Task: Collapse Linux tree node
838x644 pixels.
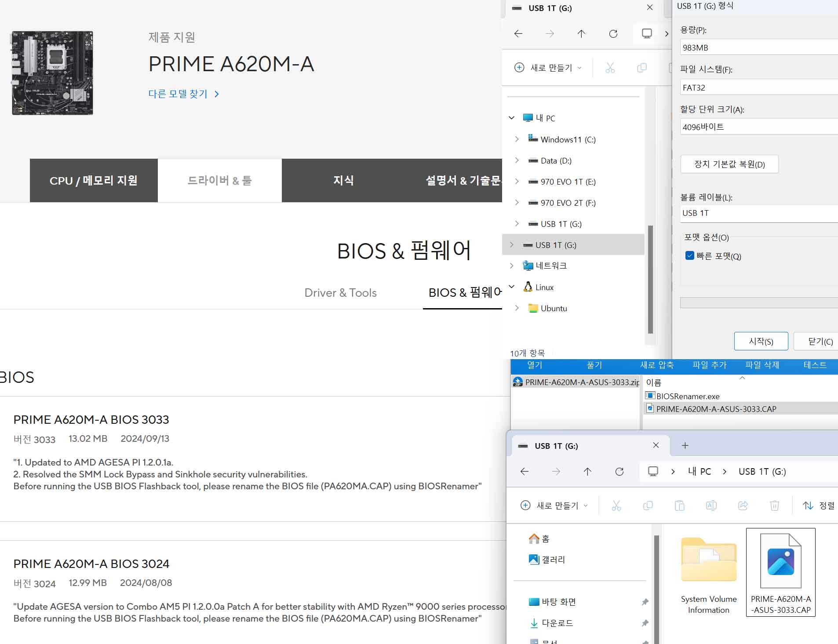Action: pyautogui.click(x=511, y=287)
